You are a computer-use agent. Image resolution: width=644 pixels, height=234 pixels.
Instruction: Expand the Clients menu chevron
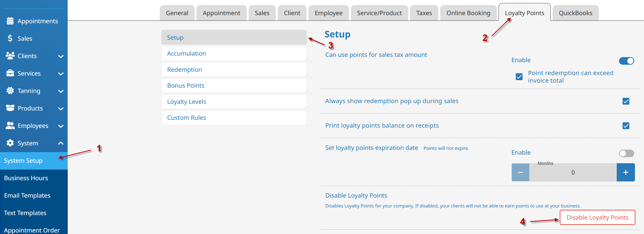click(x=61, y=56)
